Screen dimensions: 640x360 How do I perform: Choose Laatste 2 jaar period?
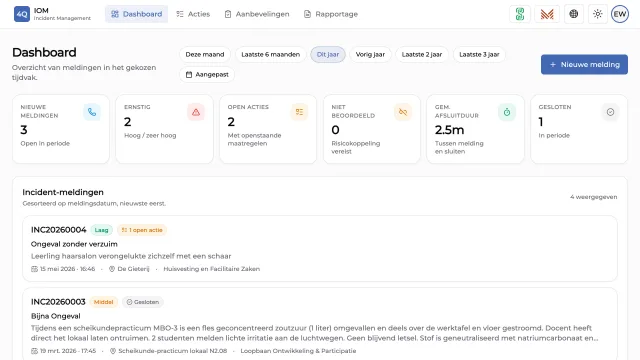(x=422, y=54)
